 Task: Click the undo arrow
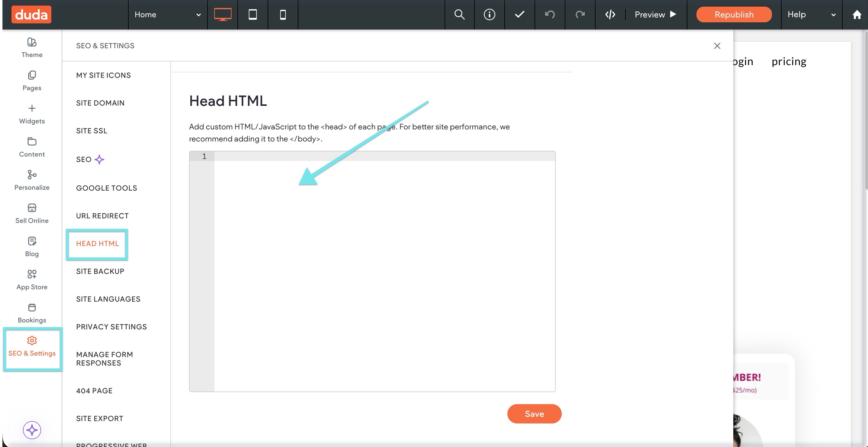pos(550,14)
